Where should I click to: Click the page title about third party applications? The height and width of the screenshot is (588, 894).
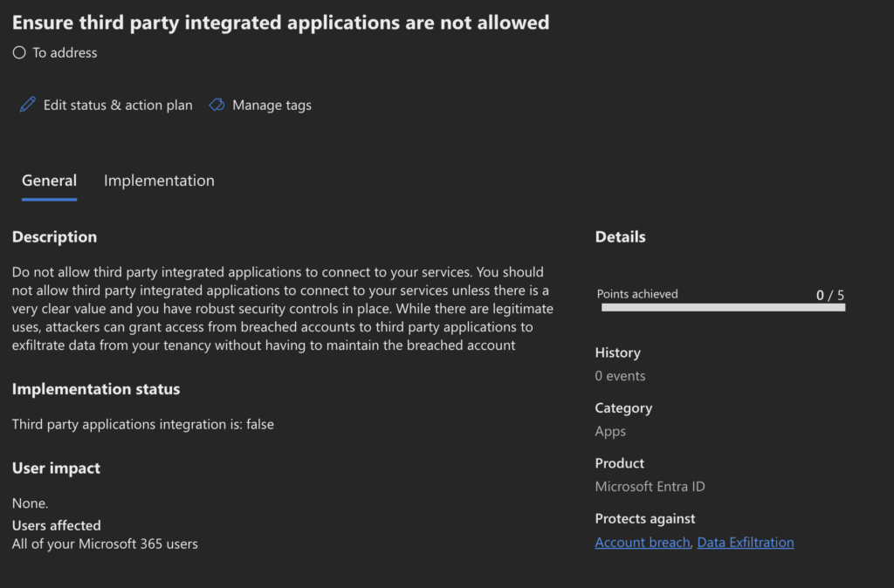[x=280, y=23]
